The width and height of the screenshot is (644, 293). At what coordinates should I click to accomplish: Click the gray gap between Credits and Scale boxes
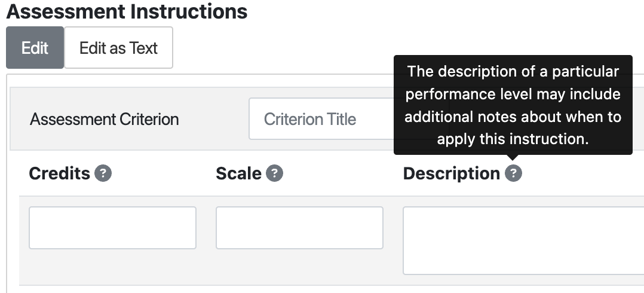coord(206,228)
